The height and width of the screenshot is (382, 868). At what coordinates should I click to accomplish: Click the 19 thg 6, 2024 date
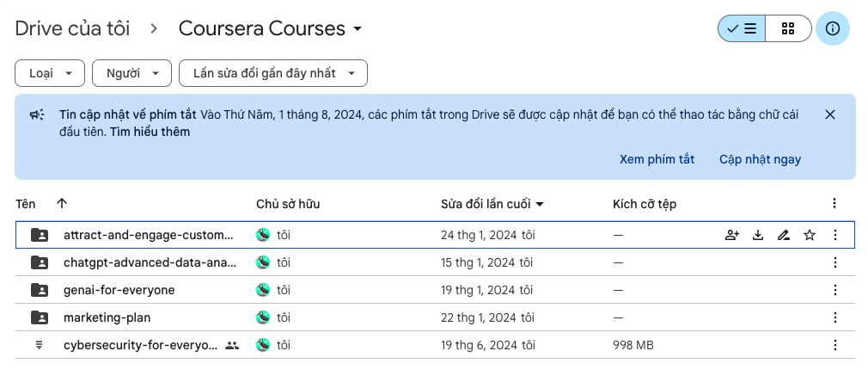click(x=478, y=345)
